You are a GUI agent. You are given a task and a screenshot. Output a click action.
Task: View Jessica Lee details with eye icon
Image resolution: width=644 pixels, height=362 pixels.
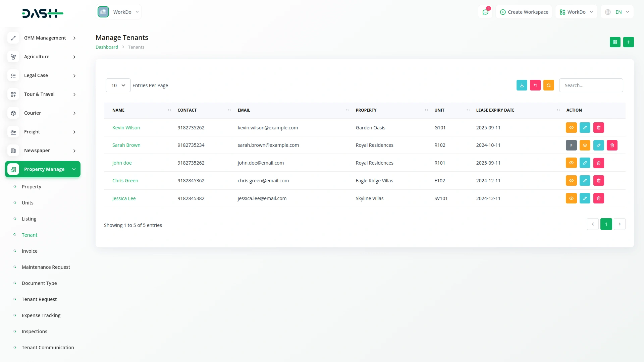571,198
